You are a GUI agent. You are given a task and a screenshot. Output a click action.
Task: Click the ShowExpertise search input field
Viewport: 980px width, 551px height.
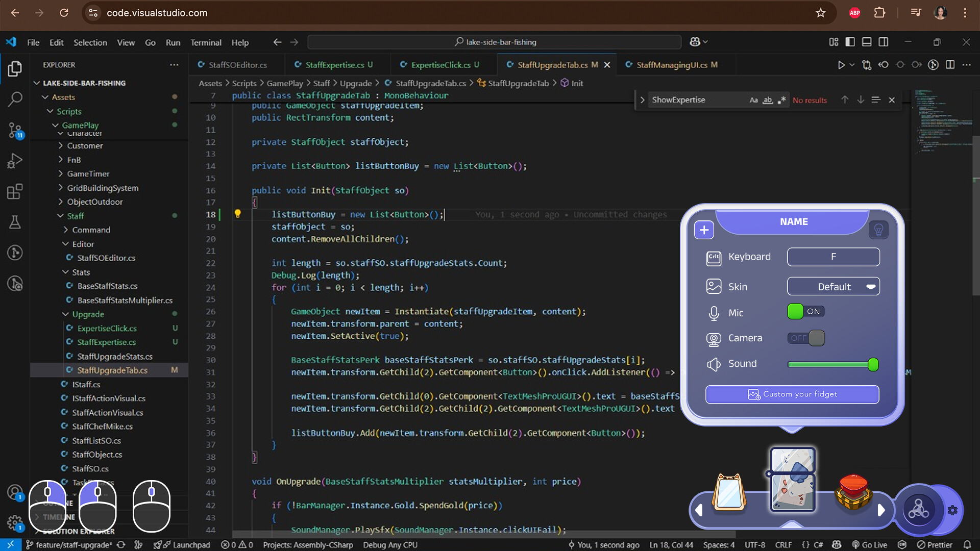coord(694,99)
